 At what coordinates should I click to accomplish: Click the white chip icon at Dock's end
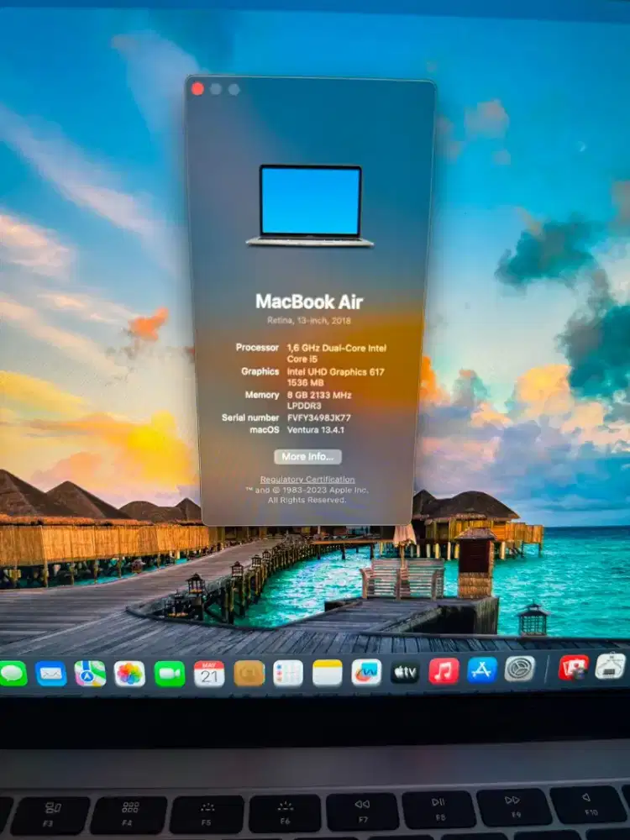[610, 666]
